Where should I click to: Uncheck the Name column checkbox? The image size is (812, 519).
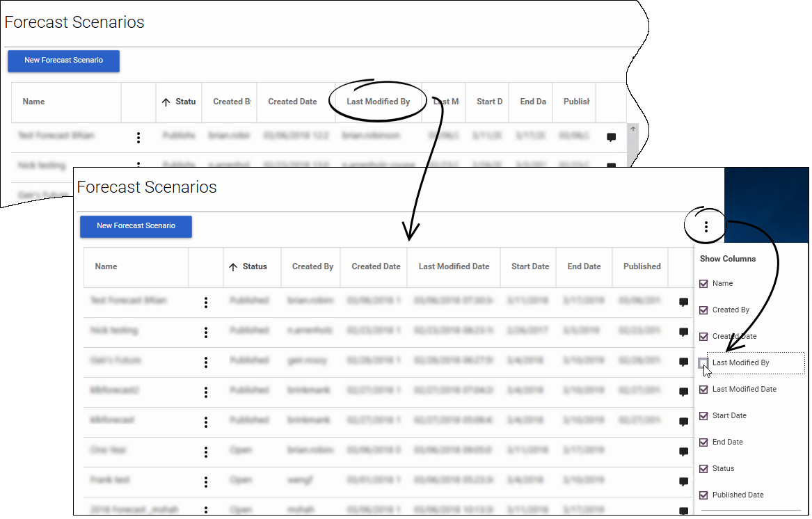(x=703, y=284)
